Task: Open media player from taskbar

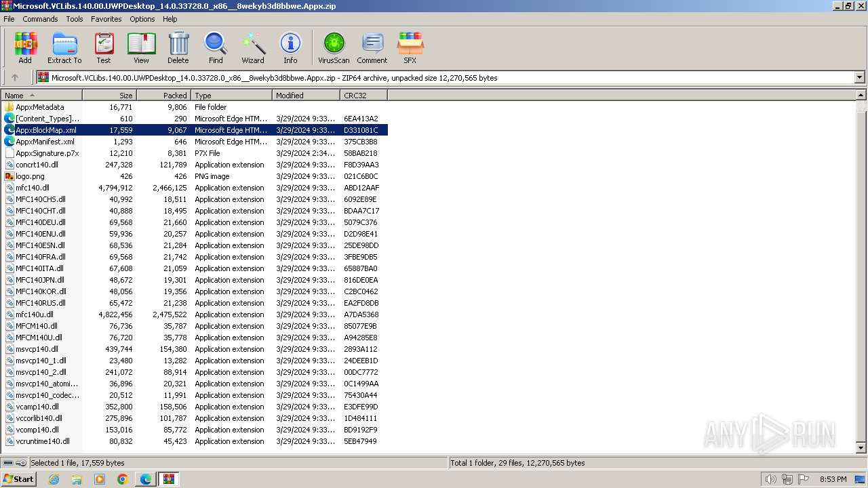Action: [x=100, y=479]
